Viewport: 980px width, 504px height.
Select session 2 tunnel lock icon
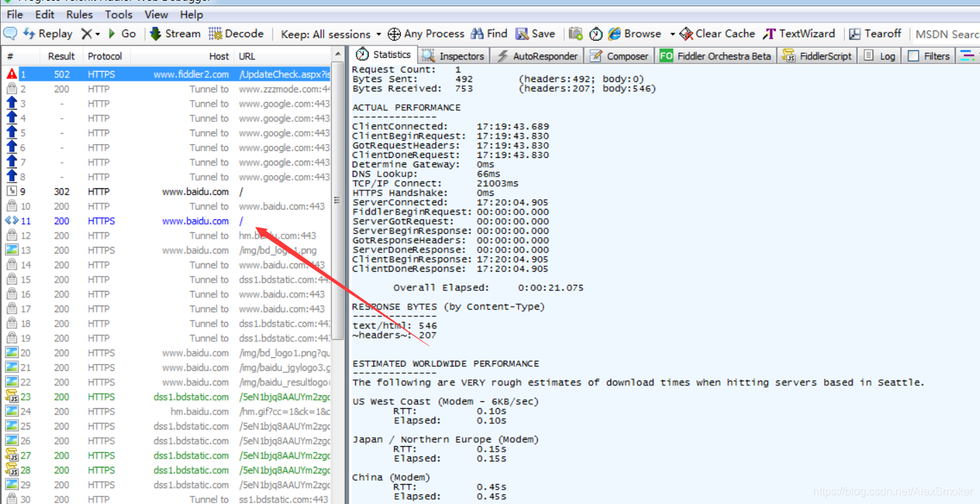12,89
